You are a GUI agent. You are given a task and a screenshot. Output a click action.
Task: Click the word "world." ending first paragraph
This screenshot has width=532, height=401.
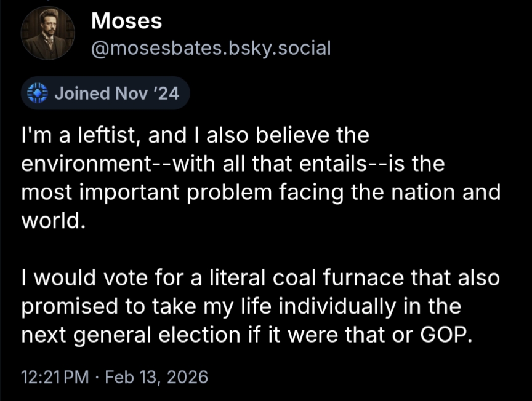click(51, 221)
